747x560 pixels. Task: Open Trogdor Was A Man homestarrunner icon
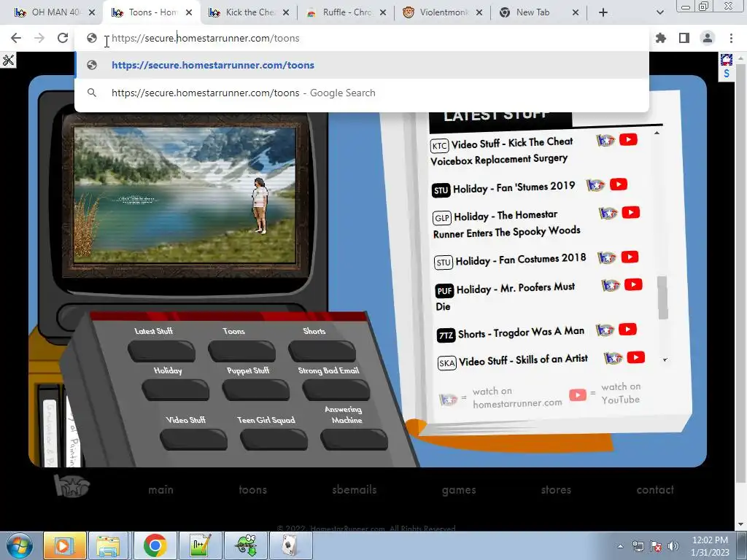(x=605, y=330)
